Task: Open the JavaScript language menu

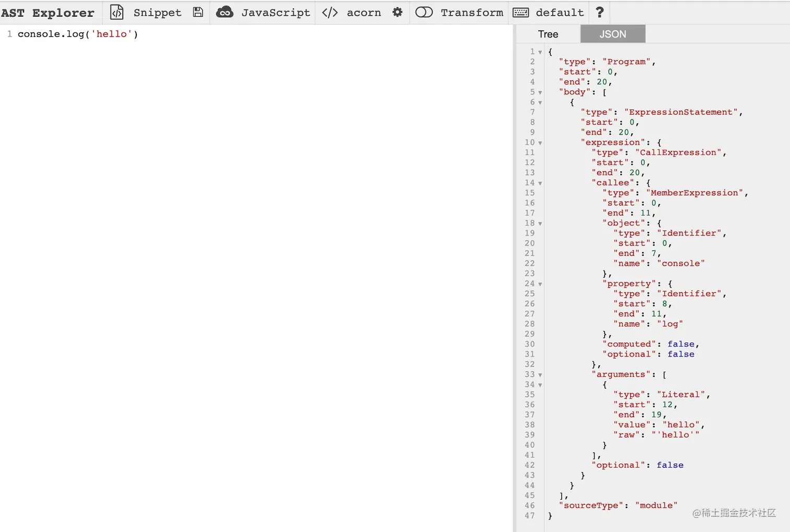Action: coord(275,13)
